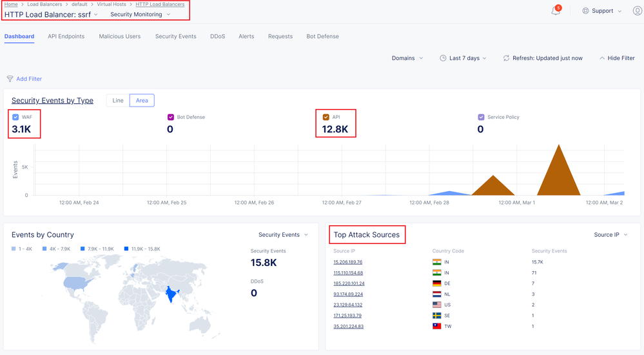The image size is (644, 355).
Task: Open the Security Monitoring dropdown
Action: tap(141, 14)
